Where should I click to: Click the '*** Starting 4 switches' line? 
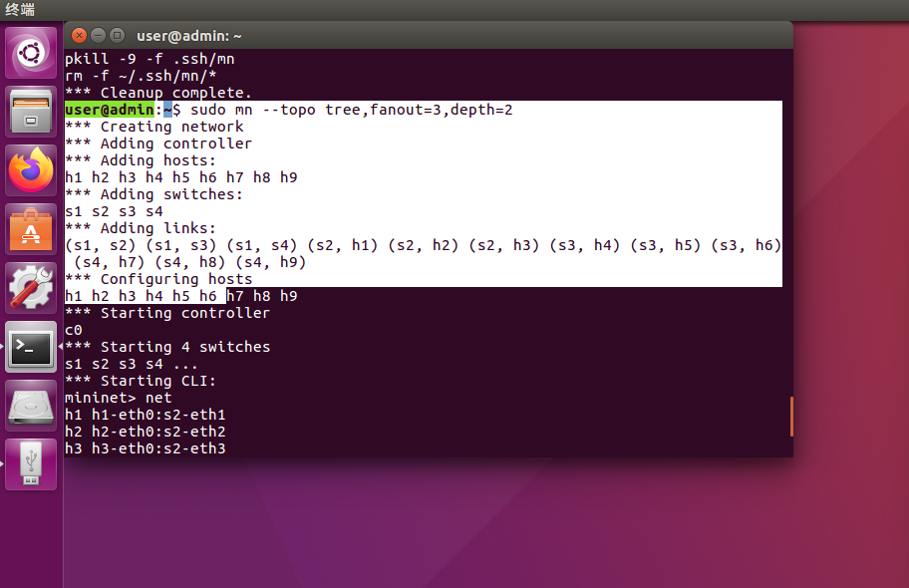[167, 347]
